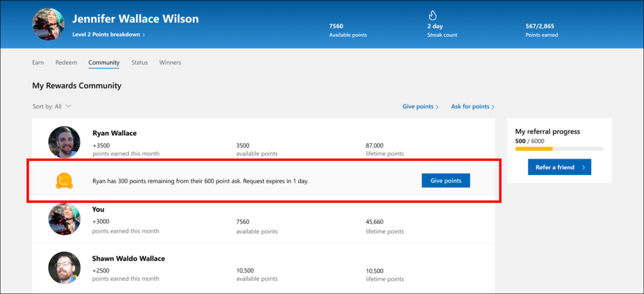This screenshot has width=644, height=294.
Task: Expand the Sort by: All dropdown
Action: [x=52, y=106]
